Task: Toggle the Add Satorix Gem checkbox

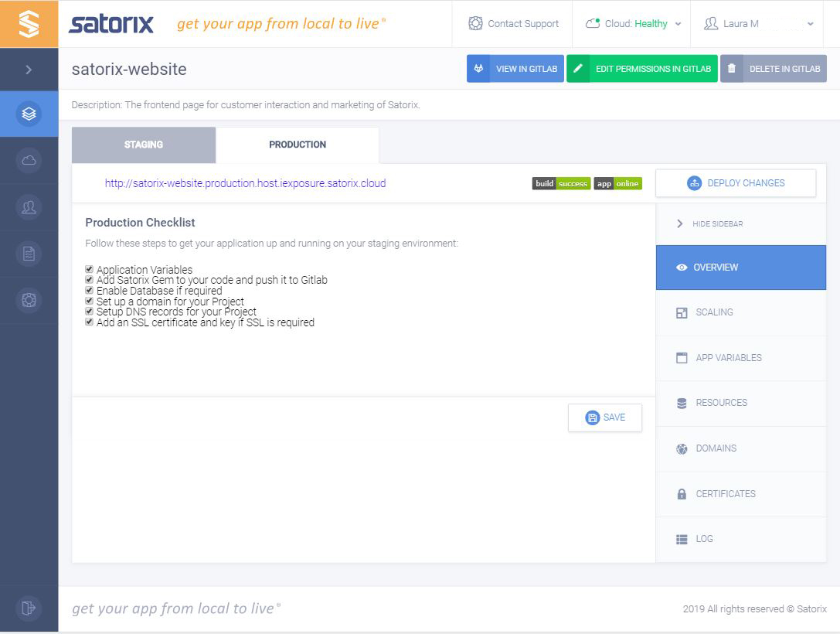Action: [90, 280]
